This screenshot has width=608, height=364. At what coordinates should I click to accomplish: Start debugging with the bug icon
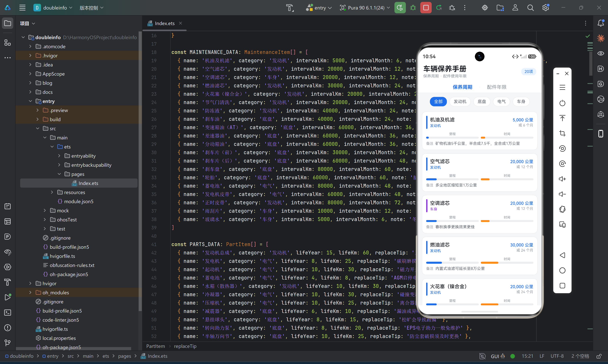point(413,8)
